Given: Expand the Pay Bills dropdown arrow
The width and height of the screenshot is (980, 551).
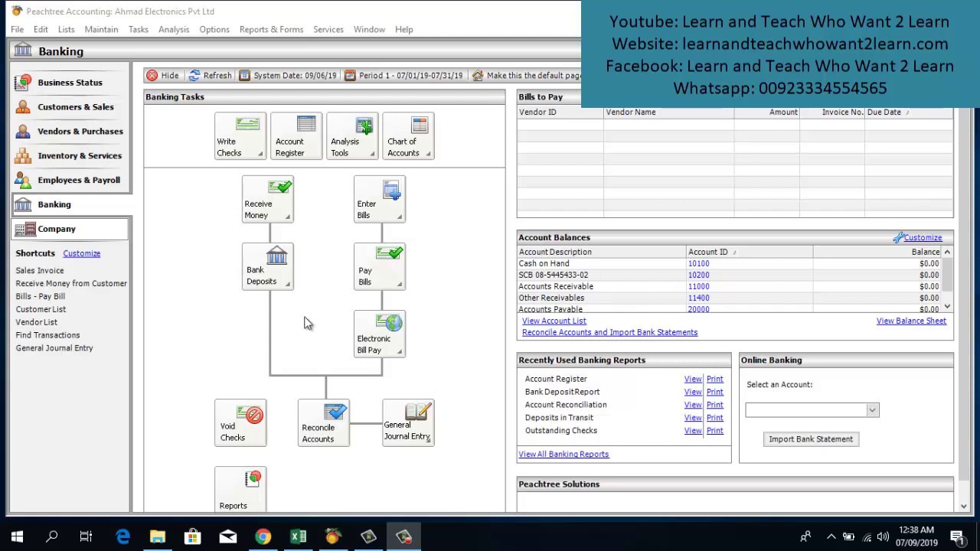Looking at the screenshot, I should point(400,283).
